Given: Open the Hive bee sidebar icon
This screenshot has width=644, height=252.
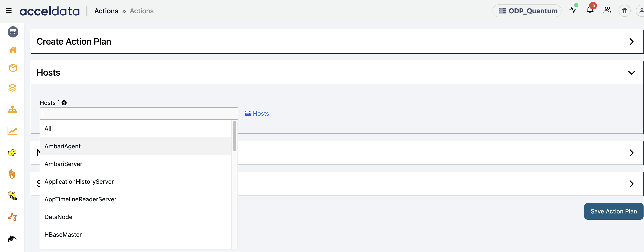Looking at the screenshot, I should coord(12,196).
